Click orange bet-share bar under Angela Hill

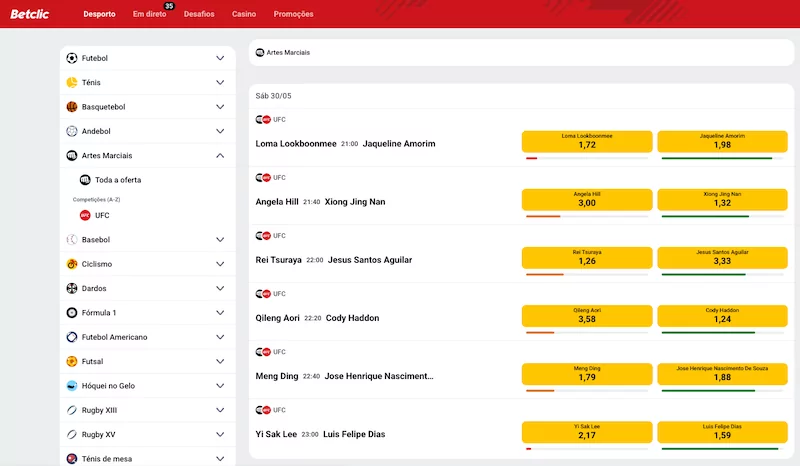pyautogui.click(x=543, y=216)
